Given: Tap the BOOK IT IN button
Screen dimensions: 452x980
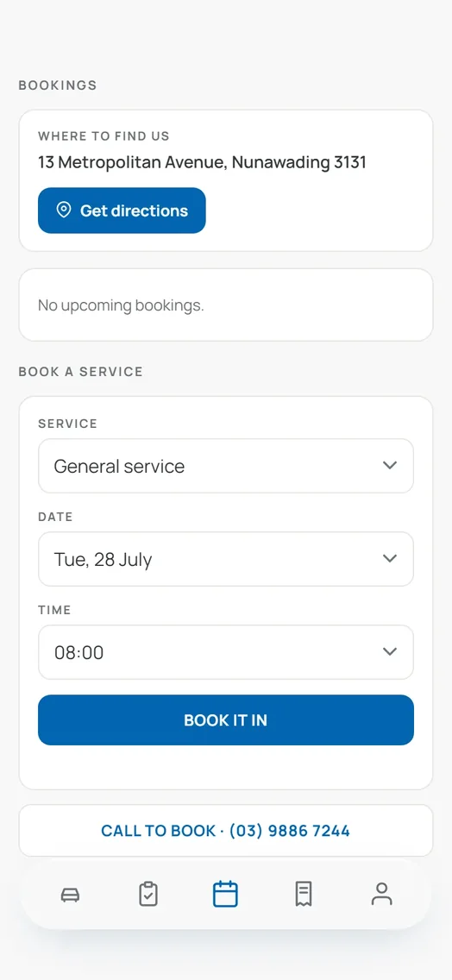Looking at the screenshot, I should (226, 720).
